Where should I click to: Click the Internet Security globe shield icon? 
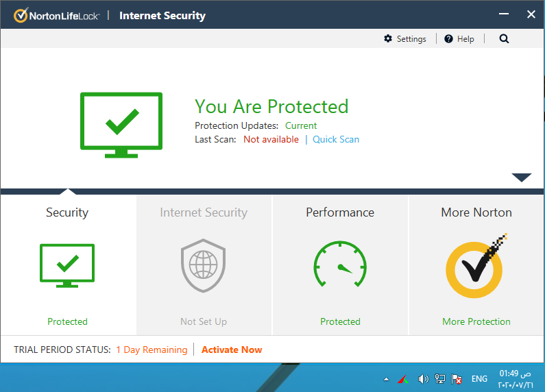(x=204, y=265)
